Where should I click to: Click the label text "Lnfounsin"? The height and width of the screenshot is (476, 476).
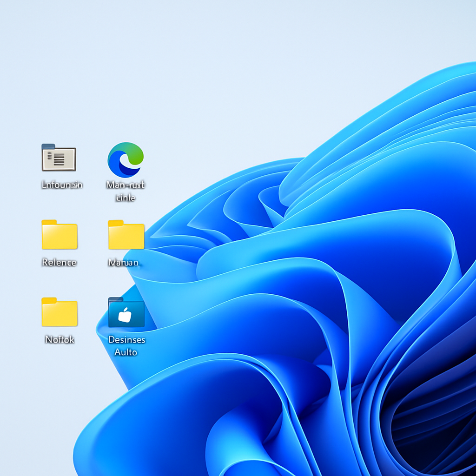(62, 185)
